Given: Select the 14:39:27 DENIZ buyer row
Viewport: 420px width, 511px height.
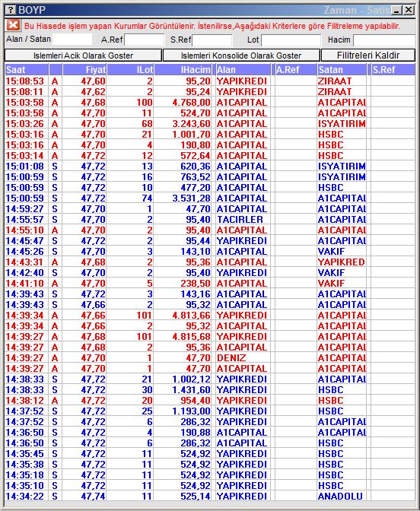Looking at the screenshot, I should click(210, 358).
